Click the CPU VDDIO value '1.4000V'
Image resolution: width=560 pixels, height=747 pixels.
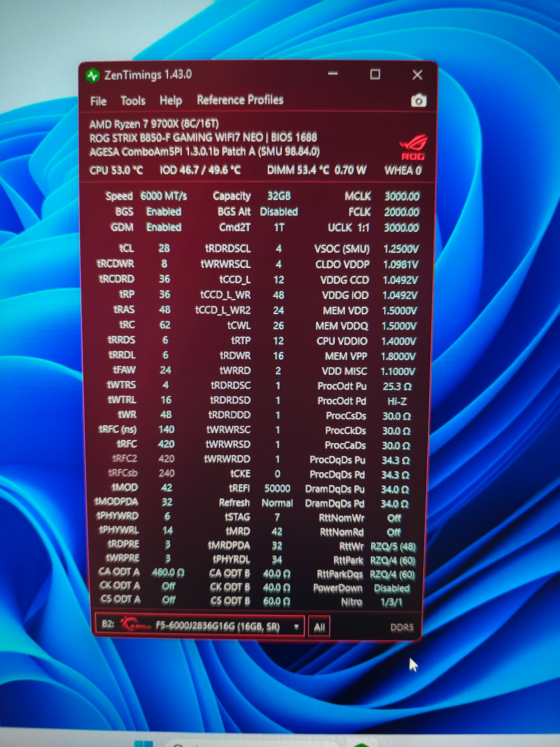click(x=399, y=341)
